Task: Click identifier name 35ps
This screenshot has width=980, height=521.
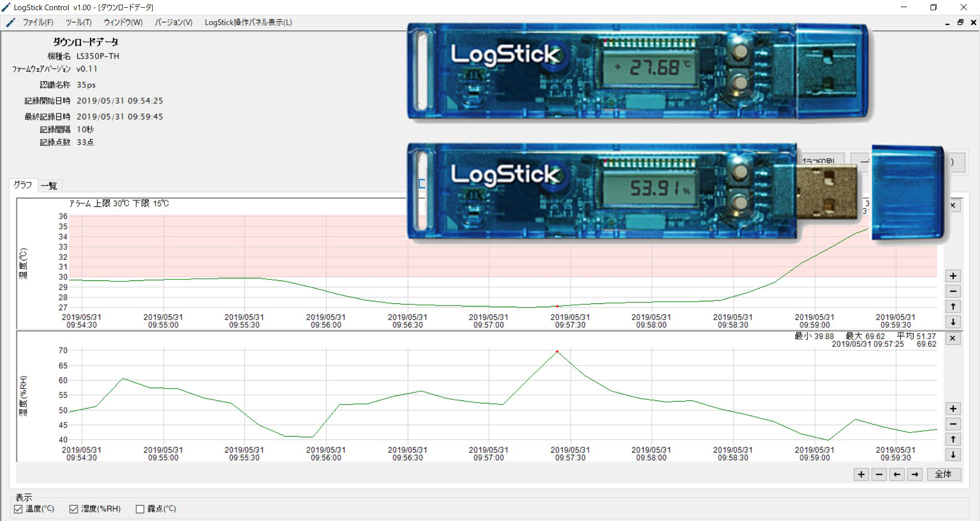Action: [86, 85]
